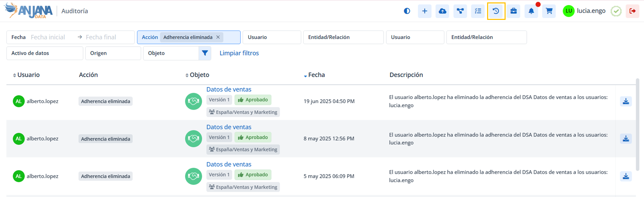The image size is (644, 197).
Task: Click the red logout icon
Action: 632,11
